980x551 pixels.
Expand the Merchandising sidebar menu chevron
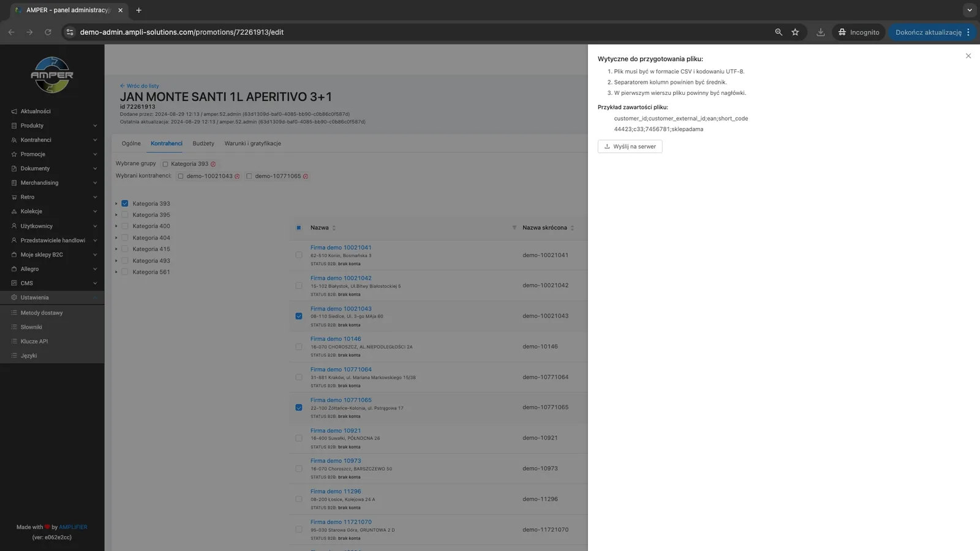click(95, 183)
